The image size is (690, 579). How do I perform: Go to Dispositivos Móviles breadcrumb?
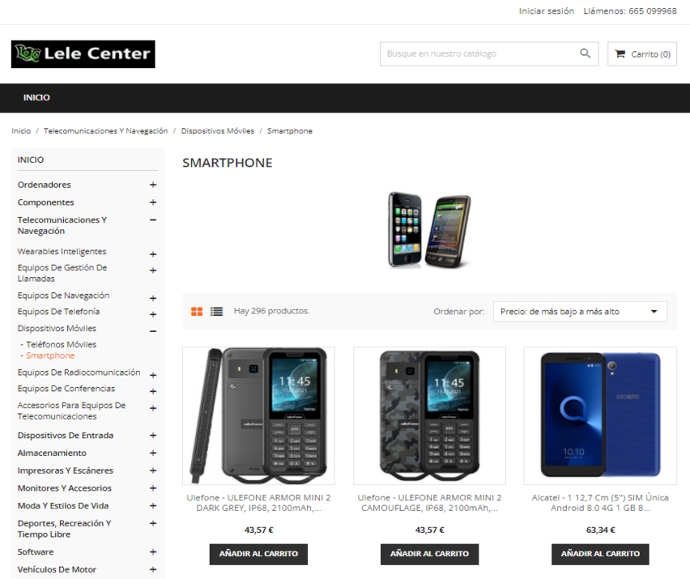(x=217, y=131)
